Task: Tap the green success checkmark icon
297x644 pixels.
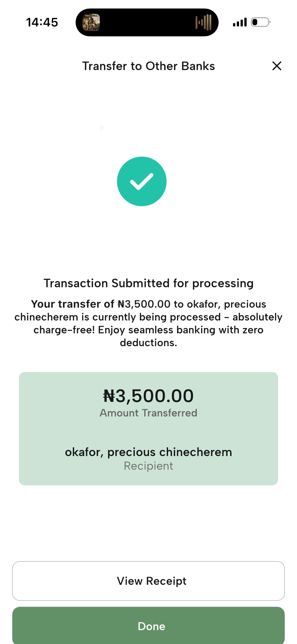Action: [142, 181]
